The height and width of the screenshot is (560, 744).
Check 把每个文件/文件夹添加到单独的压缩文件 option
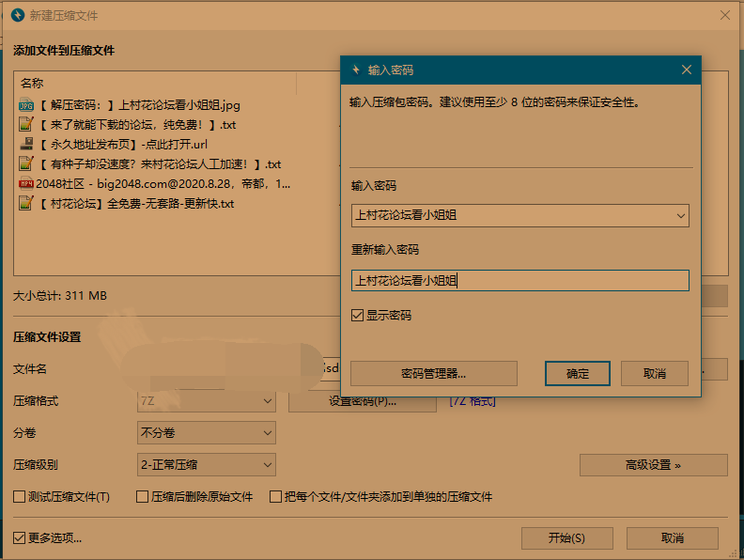coord(276,496)
